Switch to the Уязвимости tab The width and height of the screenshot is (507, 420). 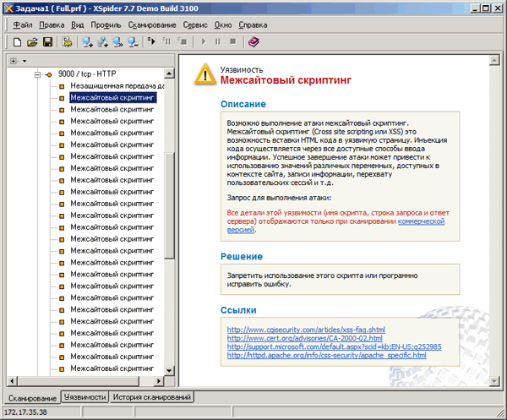click(x=84, y=397)
